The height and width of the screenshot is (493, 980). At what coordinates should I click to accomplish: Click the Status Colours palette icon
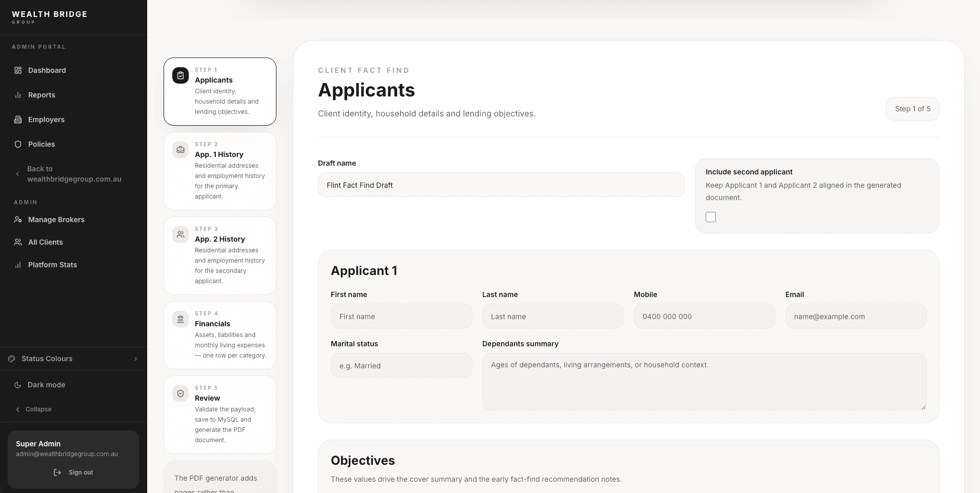pos(12,359)
